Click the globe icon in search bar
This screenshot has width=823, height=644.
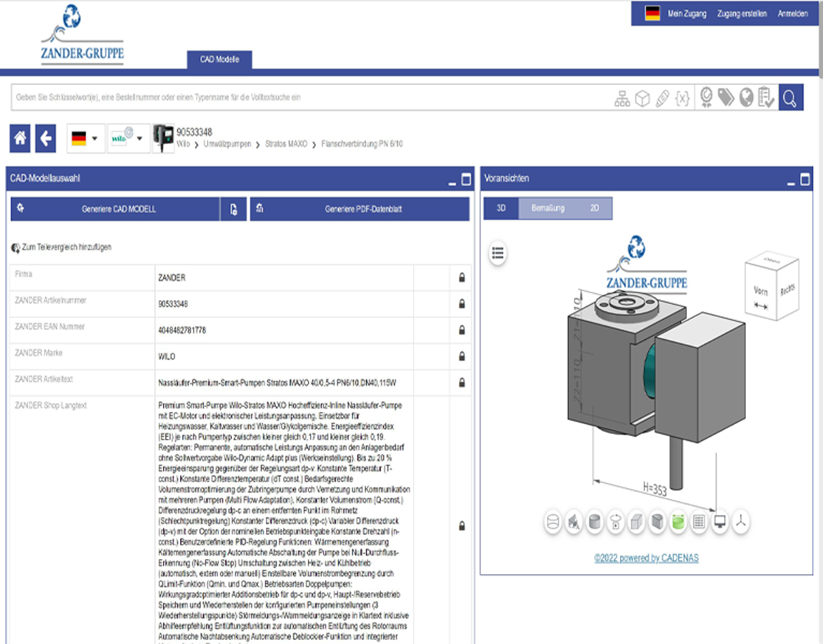(x=746, y=98)
